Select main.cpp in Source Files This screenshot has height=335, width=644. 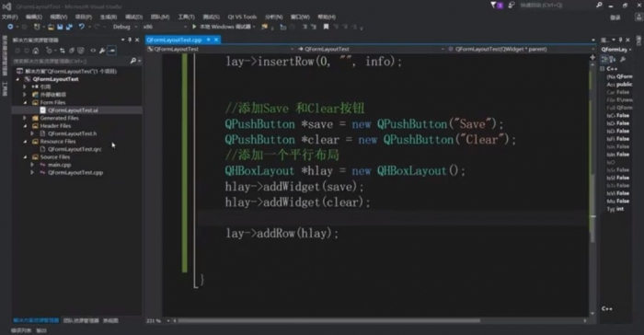coord(60,165)
